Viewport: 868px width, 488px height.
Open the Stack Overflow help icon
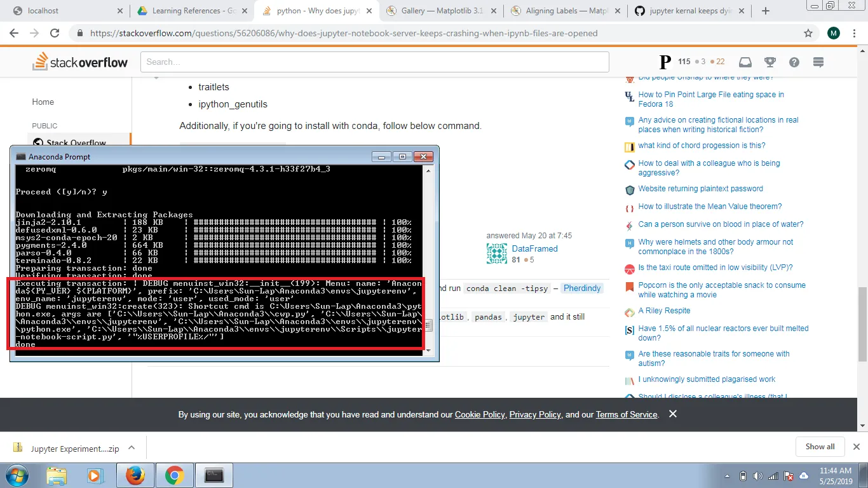pos(794,62)
